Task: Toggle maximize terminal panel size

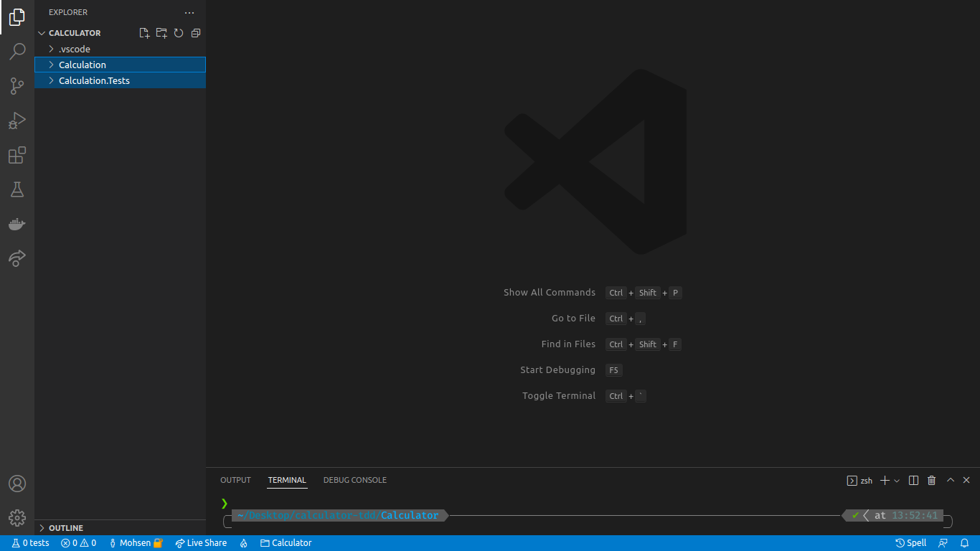Action: point(951,481)
